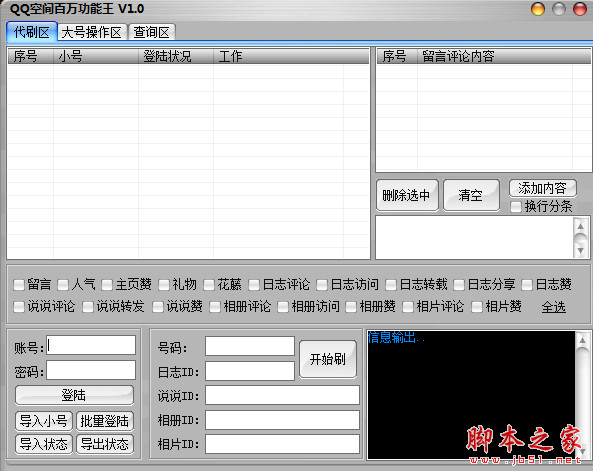
Task: Check the 说说评论 checkbox
Action: [19, 307]
